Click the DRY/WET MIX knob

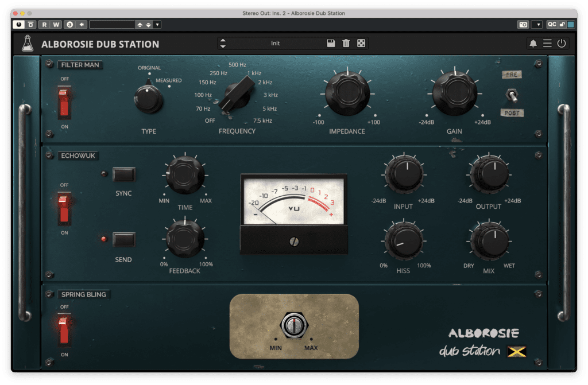tap(489, 240)
